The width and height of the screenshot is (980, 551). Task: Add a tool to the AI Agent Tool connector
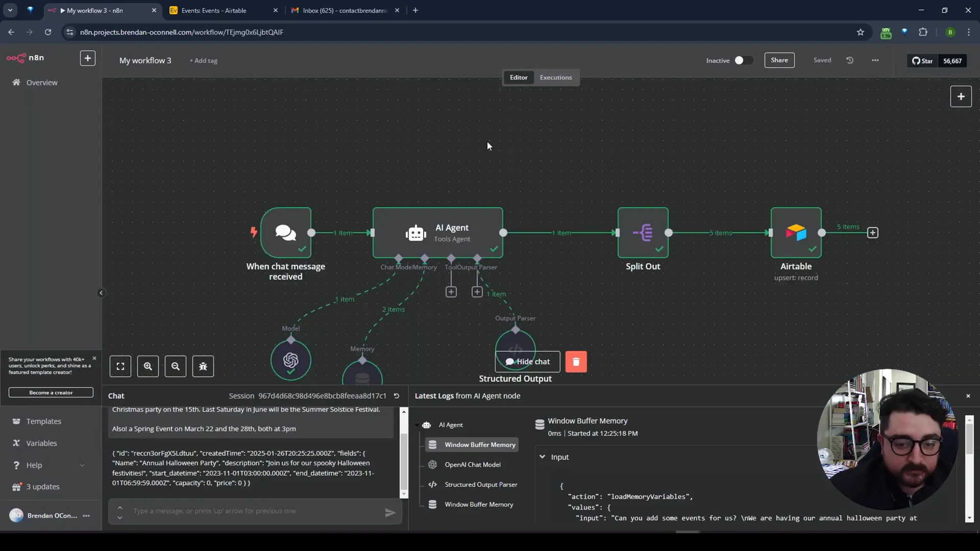(x=451, y=292)
